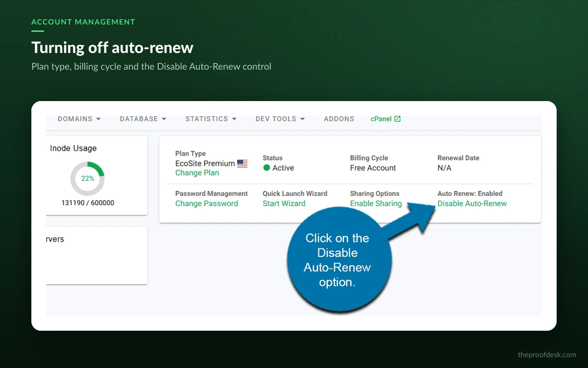Image resolution: width=588 pixels, height=368 pixels.
Task: Go to the ADDONS menu item
Action: click(339, 119)
